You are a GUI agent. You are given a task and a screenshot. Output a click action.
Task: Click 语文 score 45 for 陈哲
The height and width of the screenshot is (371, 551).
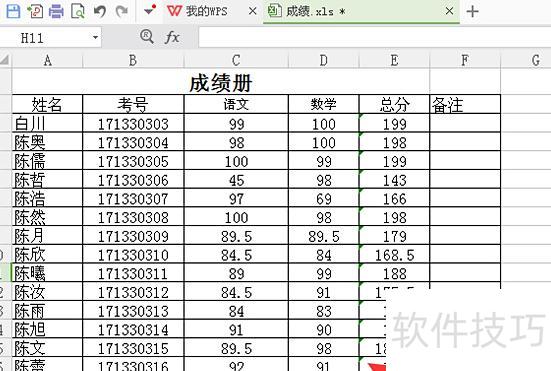[236, 180]
